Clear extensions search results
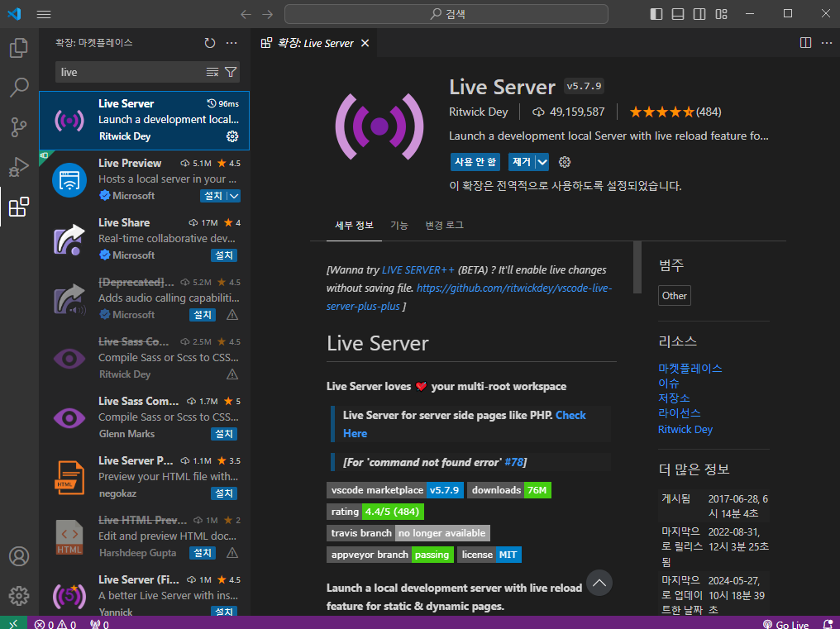Image resolution: width=840 pixels, height=629 pixels. tap(212, 73)
